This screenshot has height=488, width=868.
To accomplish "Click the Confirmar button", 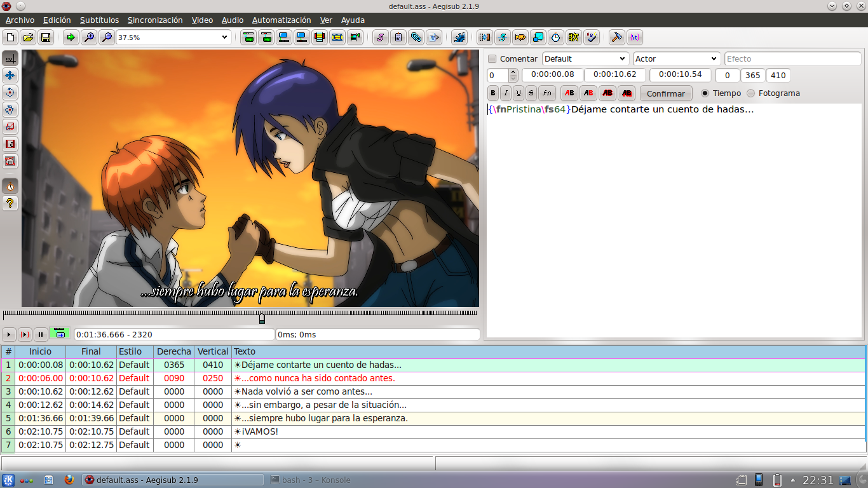I will (x=666, y=93).
